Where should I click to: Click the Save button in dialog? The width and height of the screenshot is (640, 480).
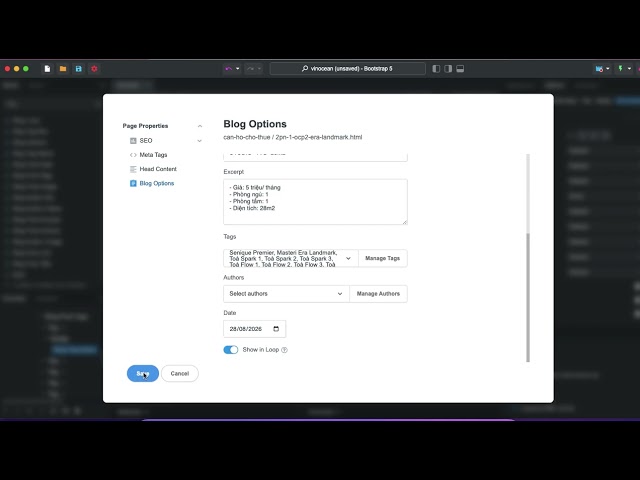pyautogui.click(x=143, y=373)
